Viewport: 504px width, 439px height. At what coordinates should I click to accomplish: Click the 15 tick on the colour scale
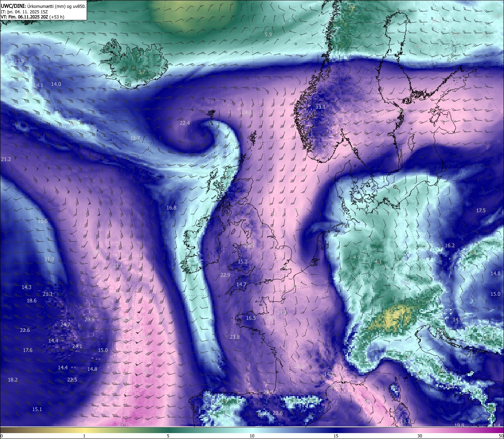336,436
